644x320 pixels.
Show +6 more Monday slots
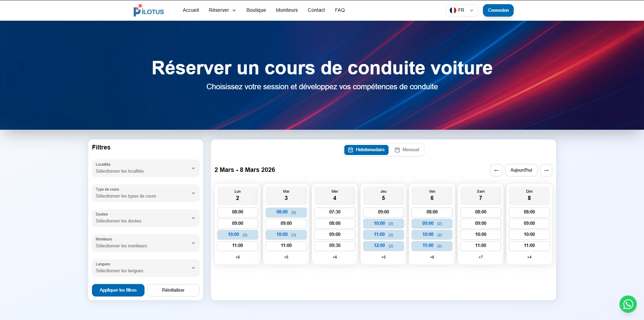pos(237,257)
